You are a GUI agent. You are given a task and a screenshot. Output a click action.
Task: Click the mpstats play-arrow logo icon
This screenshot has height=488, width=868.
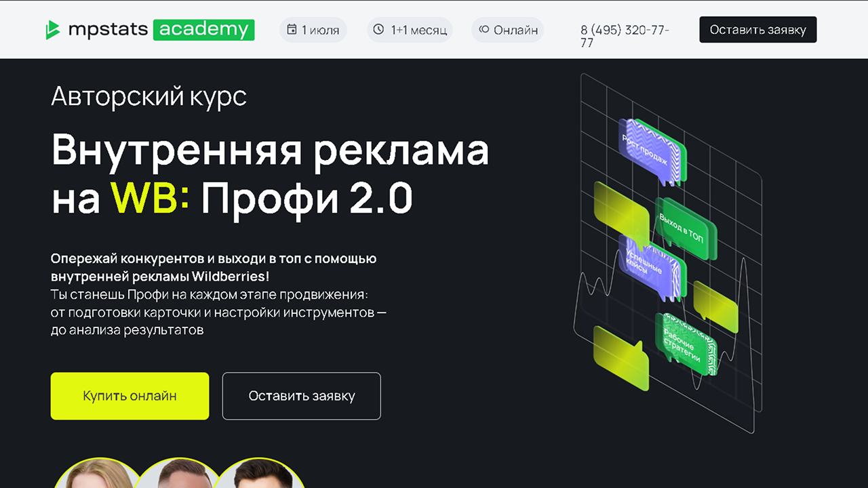coord(53,30)
